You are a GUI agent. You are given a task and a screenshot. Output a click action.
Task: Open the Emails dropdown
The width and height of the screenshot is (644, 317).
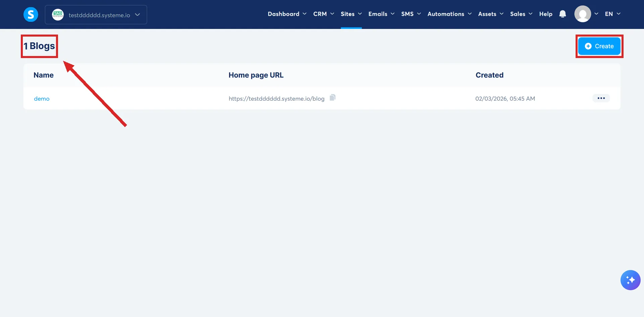381,14
